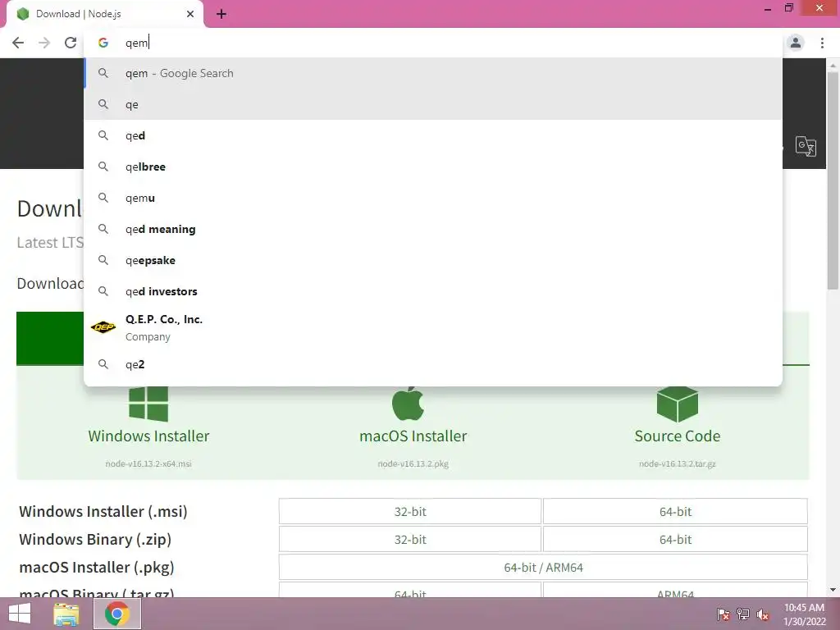Image resolution: width=840 pixels, height=630 pixels.
Task: Open the Windows Installer download link
Action: point(148,436)
